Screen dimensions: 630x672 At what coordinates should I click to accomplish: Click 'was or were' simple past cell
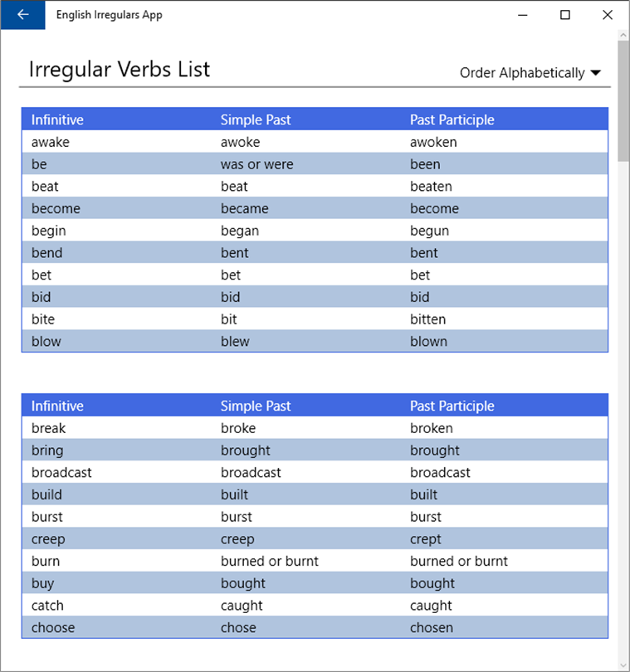point(256,164)
